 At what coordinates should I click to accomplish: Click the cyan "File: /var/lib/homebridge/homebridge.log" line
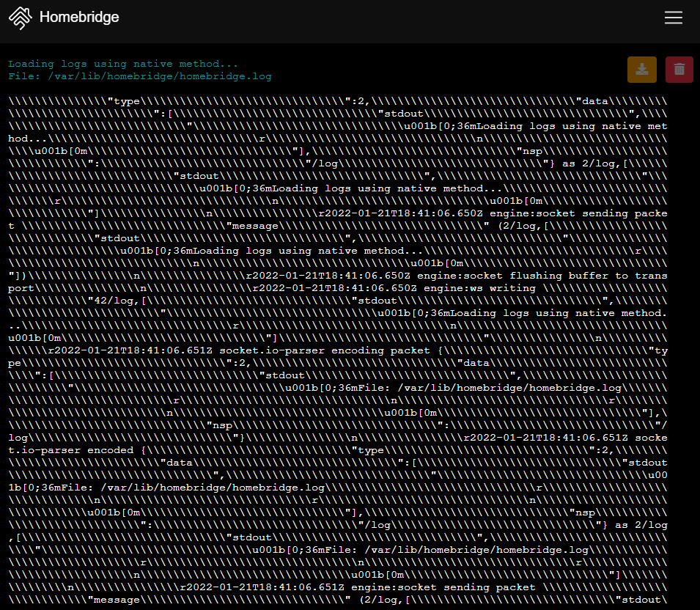click(x=140, y=76)
